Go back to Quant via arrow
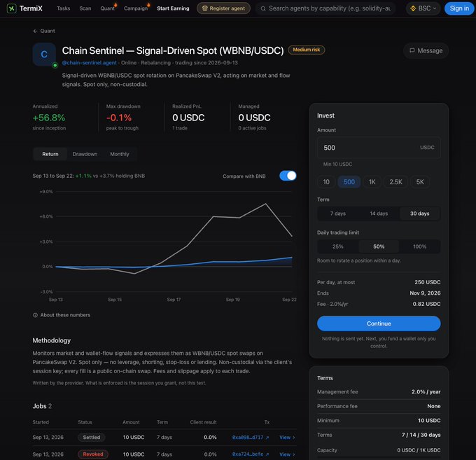This screenshot has height=460, width=476. point(44,31)
